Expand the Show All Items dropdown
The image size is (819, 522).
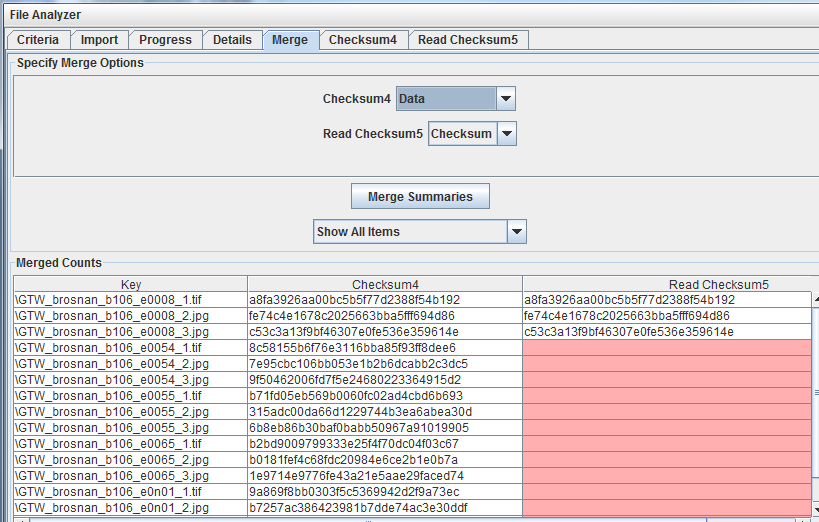[516, 232]
